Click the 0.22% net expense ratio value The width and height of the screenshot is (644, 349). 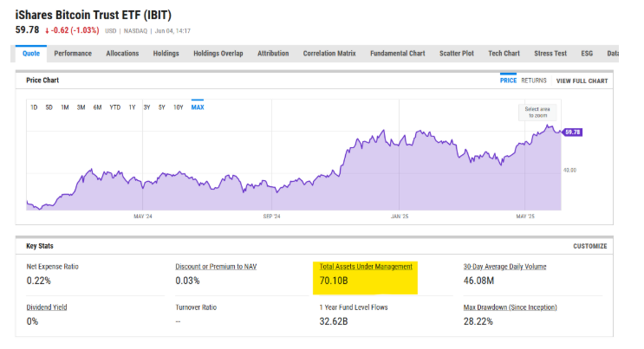39,281
